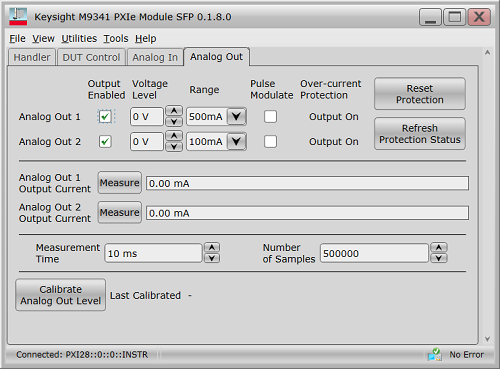Close the Keysight SFP window
This screenshot has height=369, width=500.
[479, 17]
